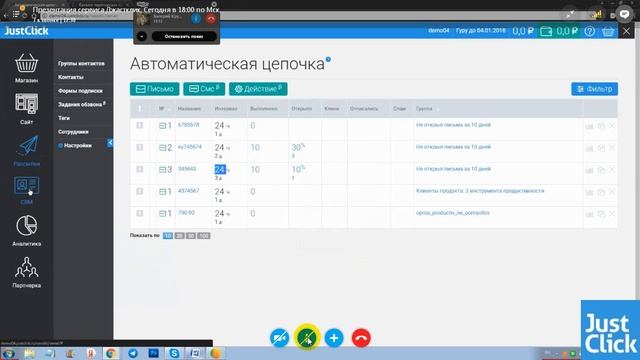This screenshot has height=360, width=640.
Task: Open statistics icon for row 6785678
Action: point(589,126)
